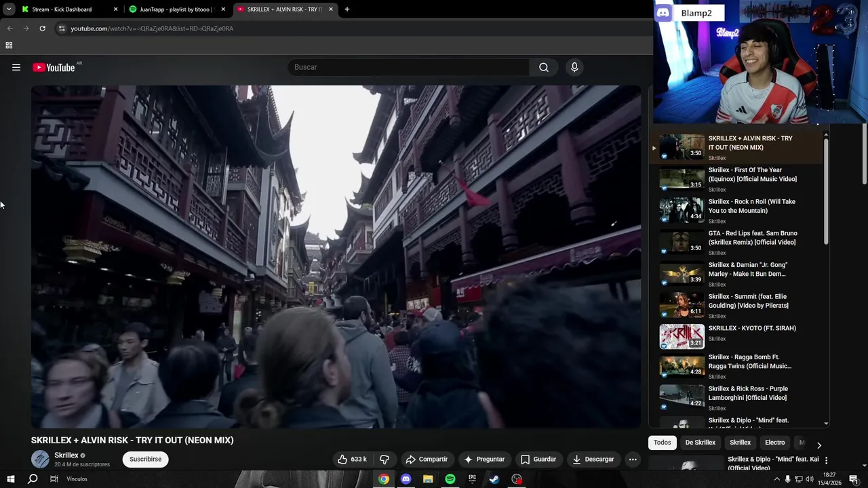Viewport: 868px width, 488px height.
Task: Save the video with Guardar
Action: pyautogui.click(x=538, y=459)
